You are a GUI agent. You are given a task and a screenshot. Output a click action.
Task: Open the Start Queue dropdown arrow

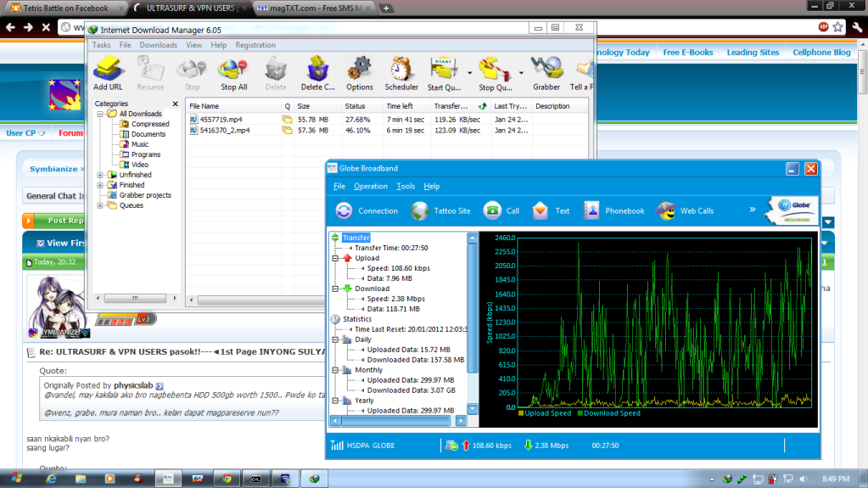pos(469,72)
